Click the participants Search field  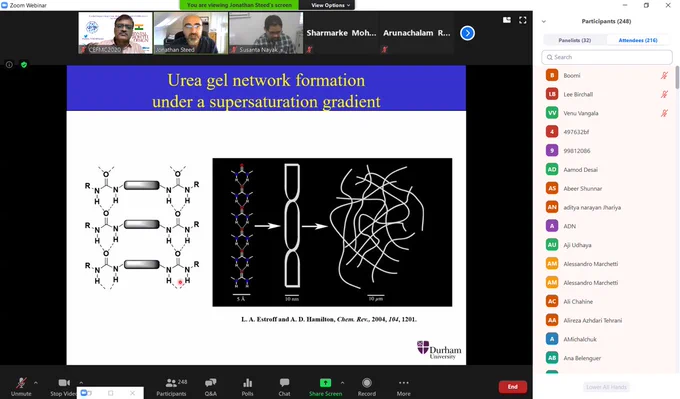607,57
